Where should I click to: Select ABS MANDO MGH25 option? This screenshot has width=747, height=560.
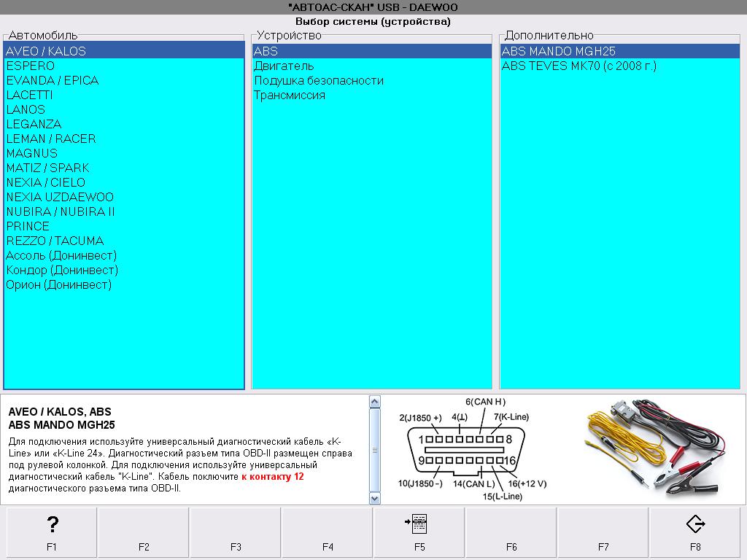tap(620, 51)
